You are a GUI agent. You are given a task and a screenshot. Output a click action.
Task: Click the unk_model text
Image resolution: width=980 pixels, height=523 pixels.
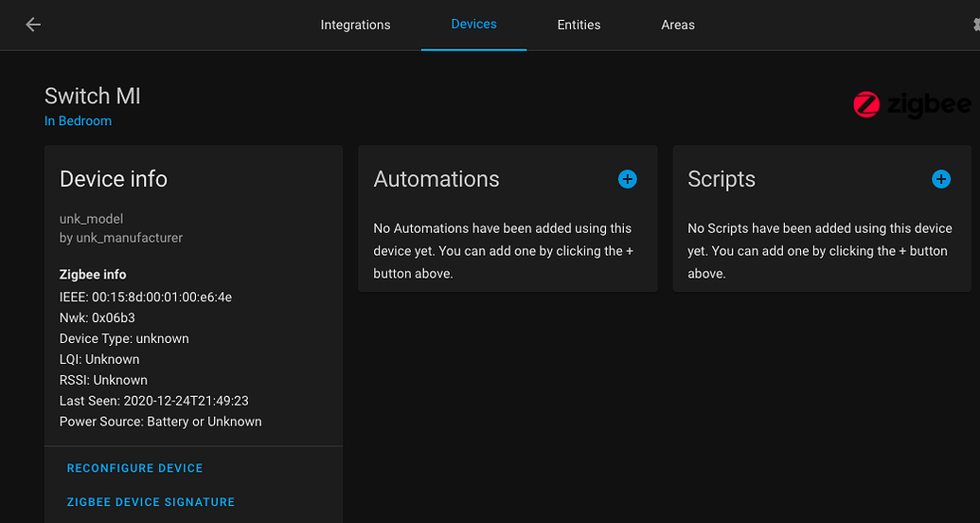pyautogui.click(x=91, y=219)
